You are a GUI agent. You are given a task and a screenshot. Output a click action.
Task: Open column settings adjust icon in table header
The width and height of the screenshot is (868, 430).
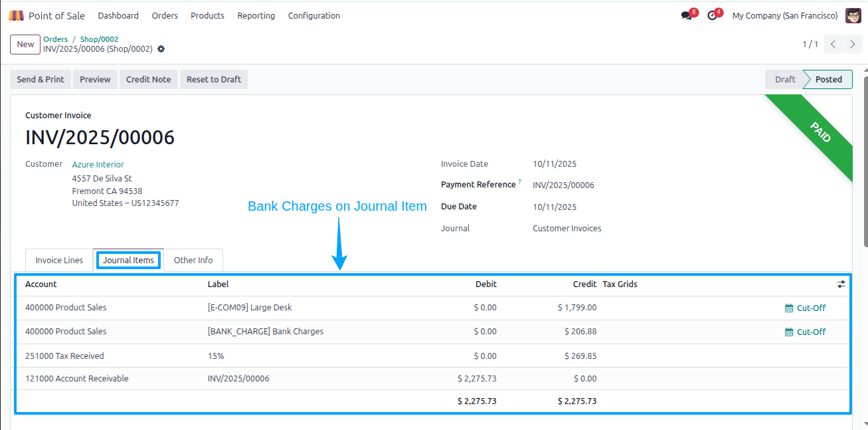[x=841, y=284]
